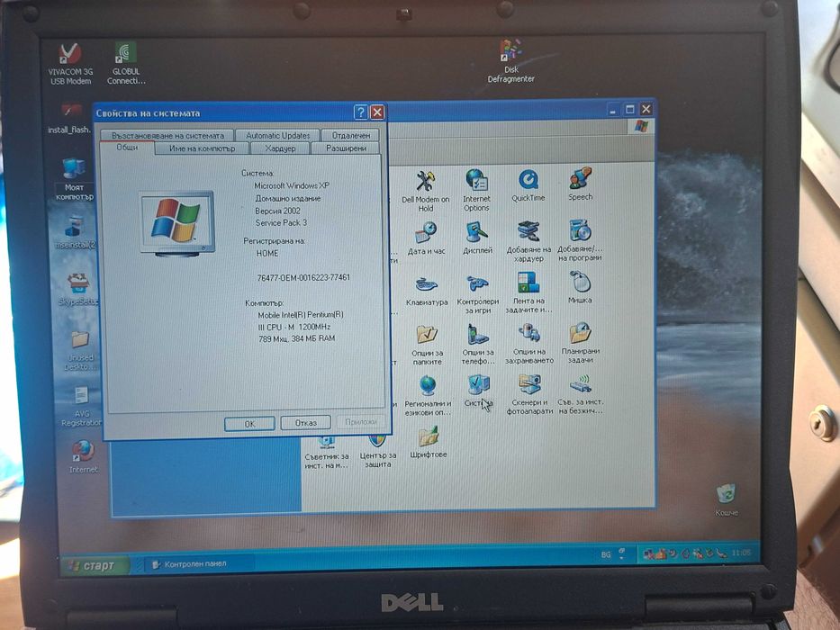Open the старт menu
The height and width of the screenshot is (630, 840).
pyautogui.click(x=95, y=565)
